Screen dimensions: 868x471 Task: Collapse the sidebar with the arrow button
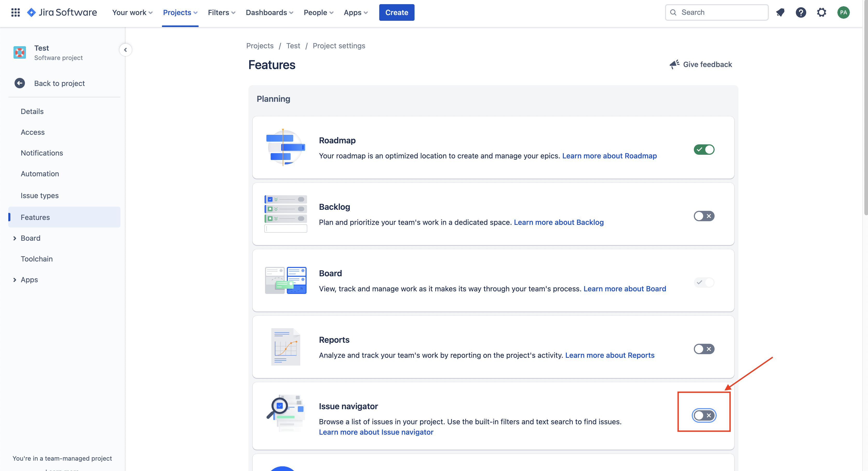click(x=125, y=50)
